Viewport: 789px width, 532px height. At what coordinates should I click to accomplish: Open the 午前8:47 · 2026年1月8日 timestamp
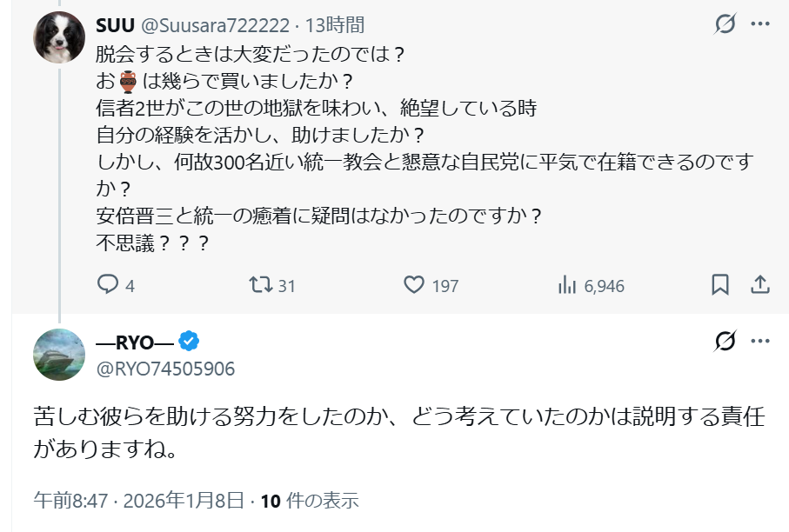click(139, 501)
